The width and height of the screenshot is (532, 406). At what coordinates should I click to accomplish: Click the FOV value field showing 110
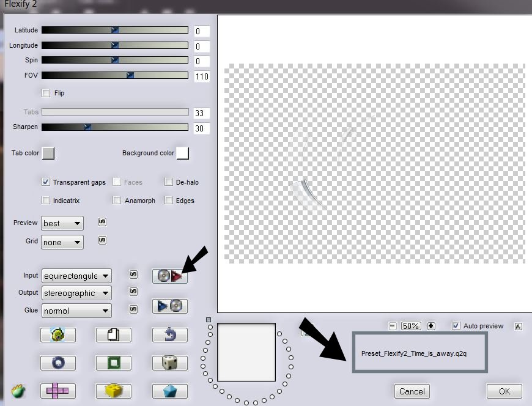(x=202, y=76)
